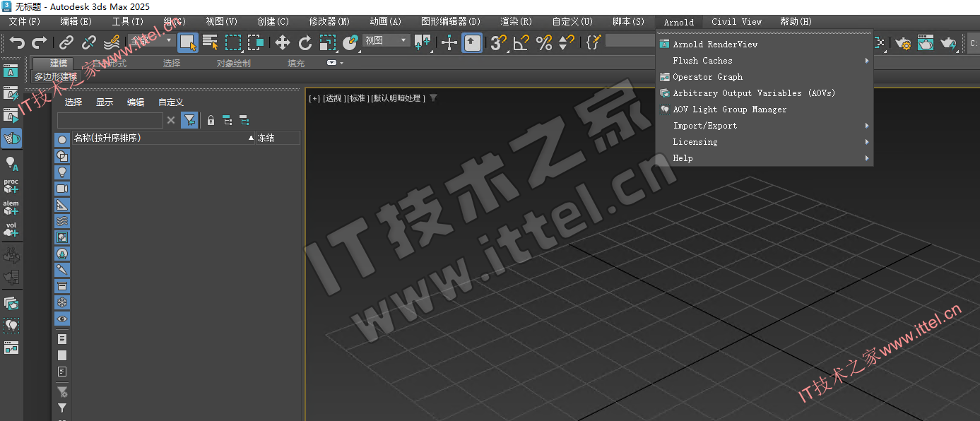Viewport: 980px width, 421px height.
Task: Open Arnold RenderView menu entry
Action: coord(764,44)
